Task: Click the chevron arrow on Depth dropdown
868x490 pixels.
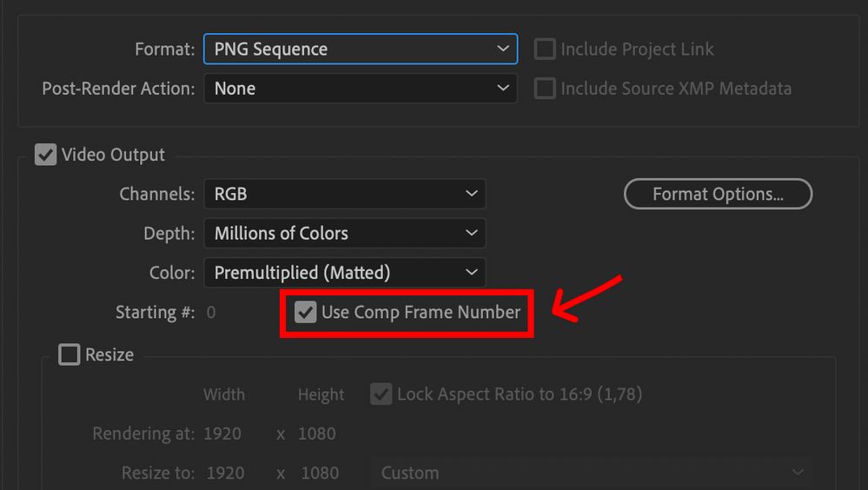Action: point(471,233)
